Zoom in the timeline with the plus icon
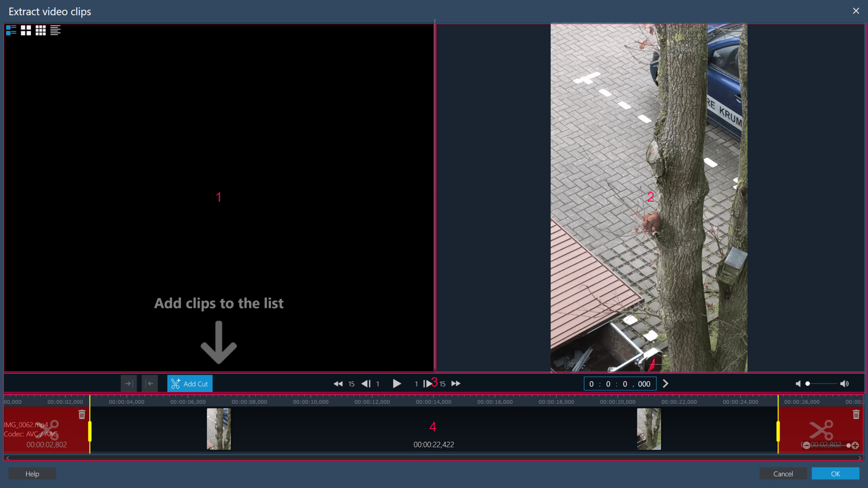 pyautogui.click(x=855, y=446)
